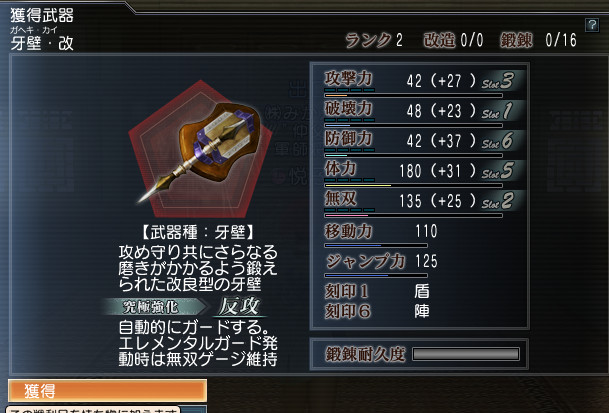Select the Slot 3 badge for 攻撃力
This screenshot has width=609, height=413.
coord(498,80)
